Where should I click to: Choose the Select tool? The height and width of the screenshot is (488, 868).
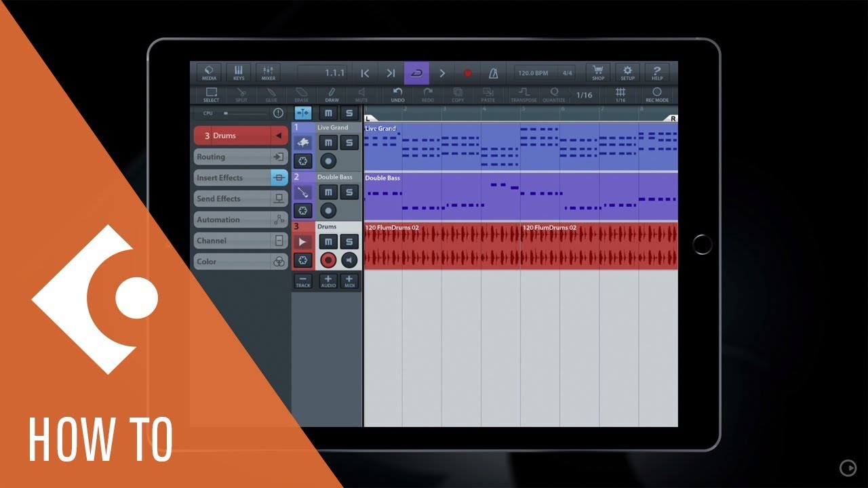click(211, 95)
